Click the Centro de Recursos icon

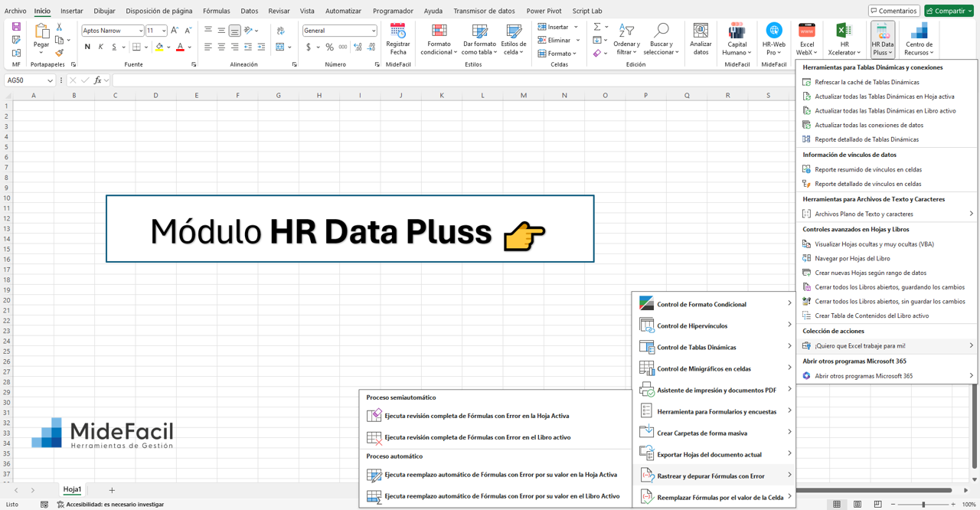pyautogui.click(x=919, y=31)
